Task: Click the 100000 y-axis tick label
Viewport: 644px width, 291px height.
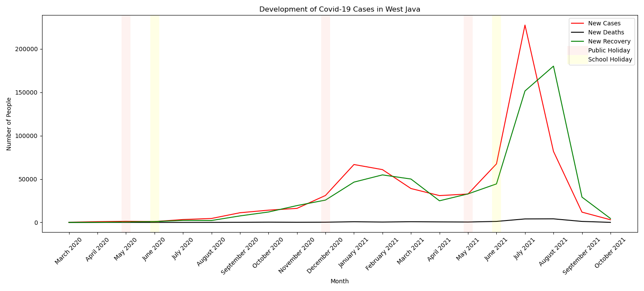Action: coord(27,136)
